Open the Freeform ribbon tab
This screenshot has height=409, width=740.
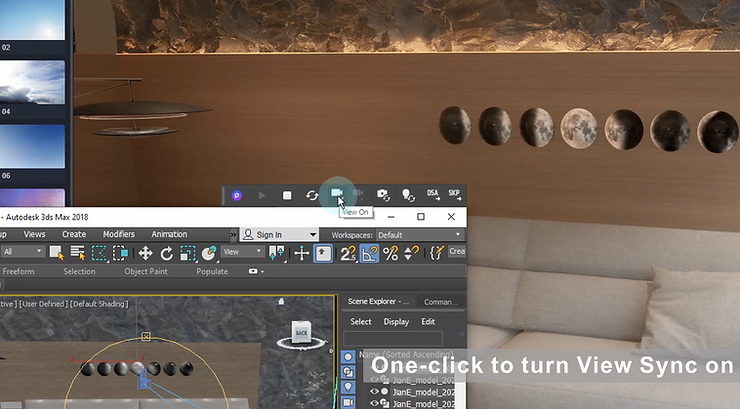tap(18, 271)
